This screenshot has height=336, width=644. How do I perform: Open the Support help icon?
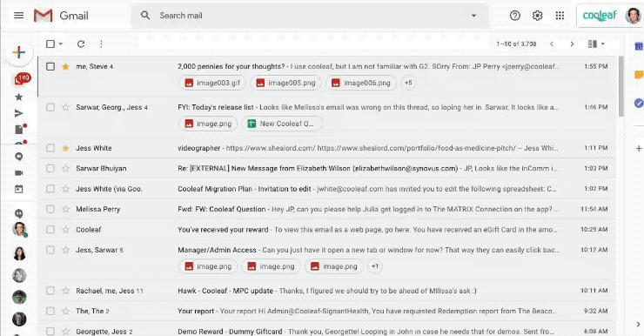click(x=514, y=16)
